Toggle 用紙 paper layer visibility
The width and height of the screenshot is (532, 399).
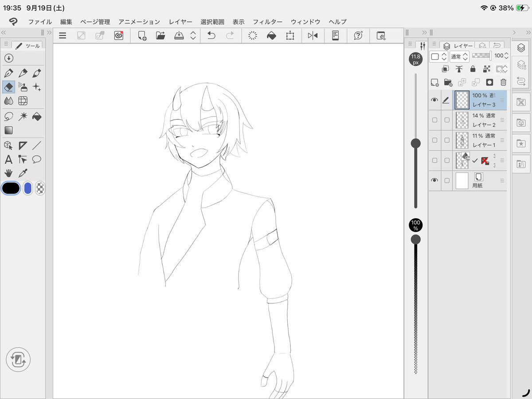(x=434, y=180)
